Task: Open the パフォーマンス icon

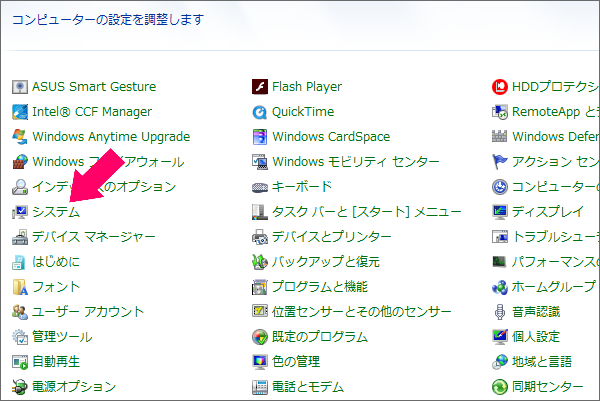Action: [x=500, y=262]
